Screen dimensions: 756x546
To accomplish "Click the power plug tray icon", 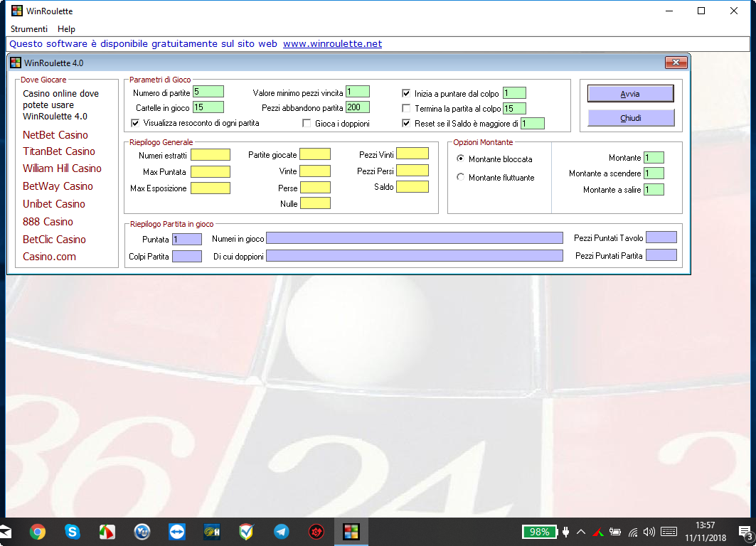I will [565, 532].
